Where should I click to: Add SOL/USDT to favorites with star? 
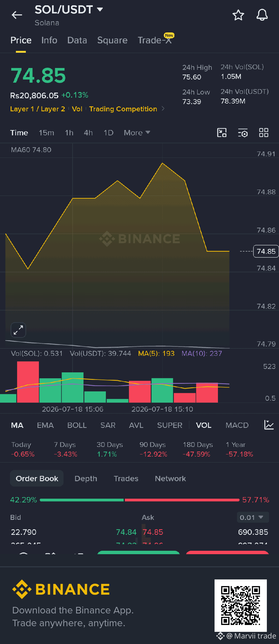coord(238,15)
